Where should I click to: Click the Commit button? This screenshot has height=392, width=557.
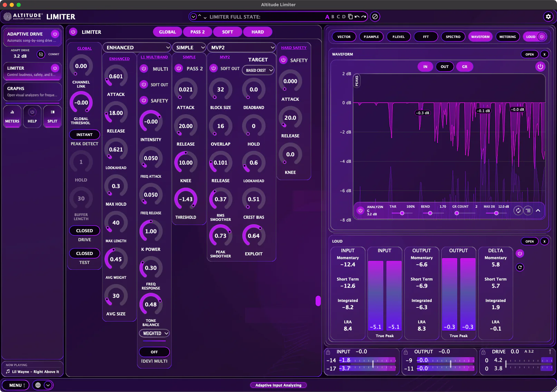[x=54, y=54]
